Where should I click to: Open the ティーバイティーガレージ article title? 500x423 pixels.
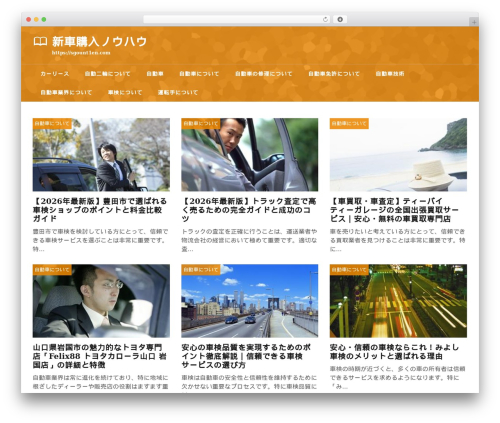pyautogui.click(x=394, y=210)
